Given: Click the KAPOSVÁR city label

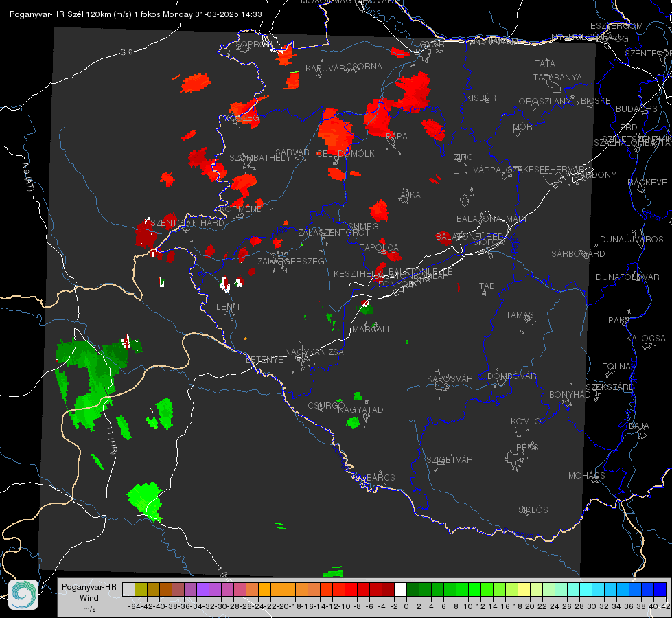Looking at the screenshot, I should pyautogui.click(x=450, y=378).
